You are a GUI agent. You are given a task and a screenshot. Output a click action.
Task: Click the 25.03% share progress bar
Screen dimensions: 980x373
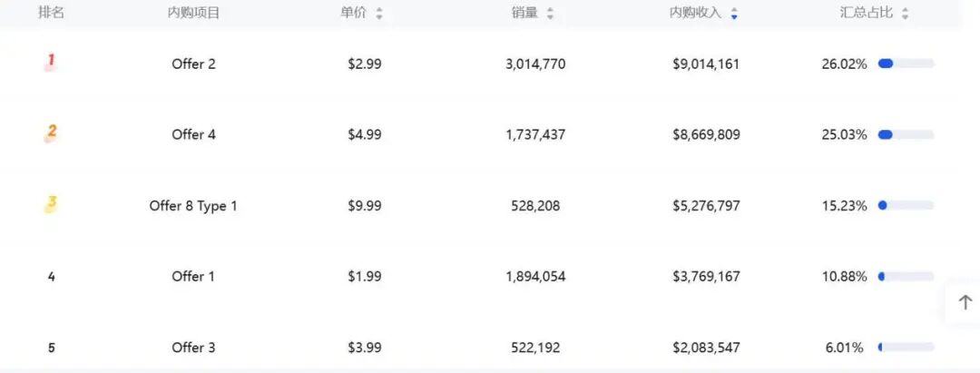(906, 135)
